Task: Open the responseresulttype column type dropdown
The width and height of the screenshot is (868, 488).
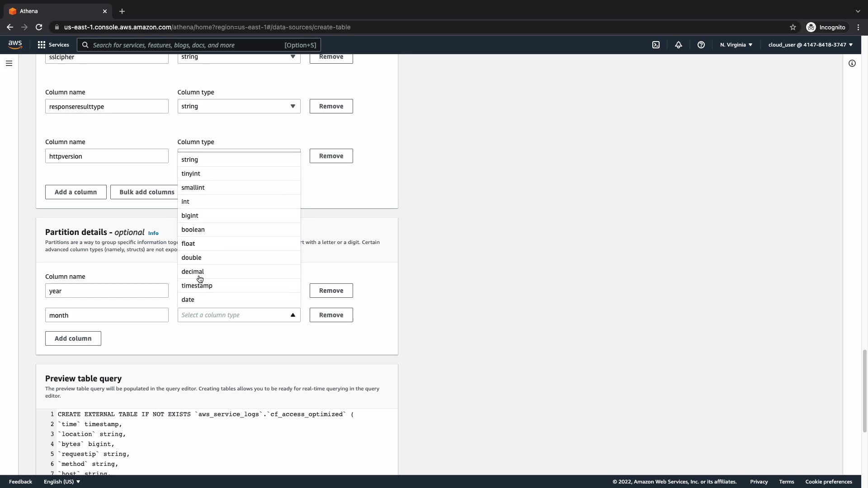Action: click(x=239, y=106)
